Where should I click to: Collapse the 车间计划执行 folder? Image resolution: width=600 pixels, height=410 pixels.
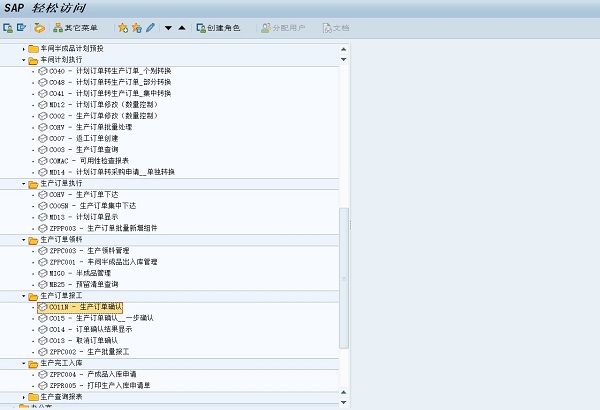pos(24,60)
